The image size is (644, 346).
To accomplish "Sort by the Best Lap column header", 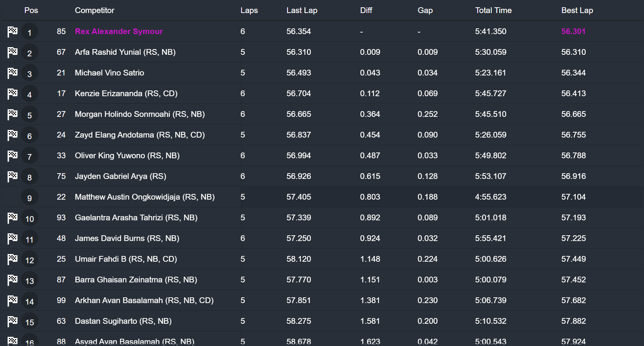I will 577,10.
